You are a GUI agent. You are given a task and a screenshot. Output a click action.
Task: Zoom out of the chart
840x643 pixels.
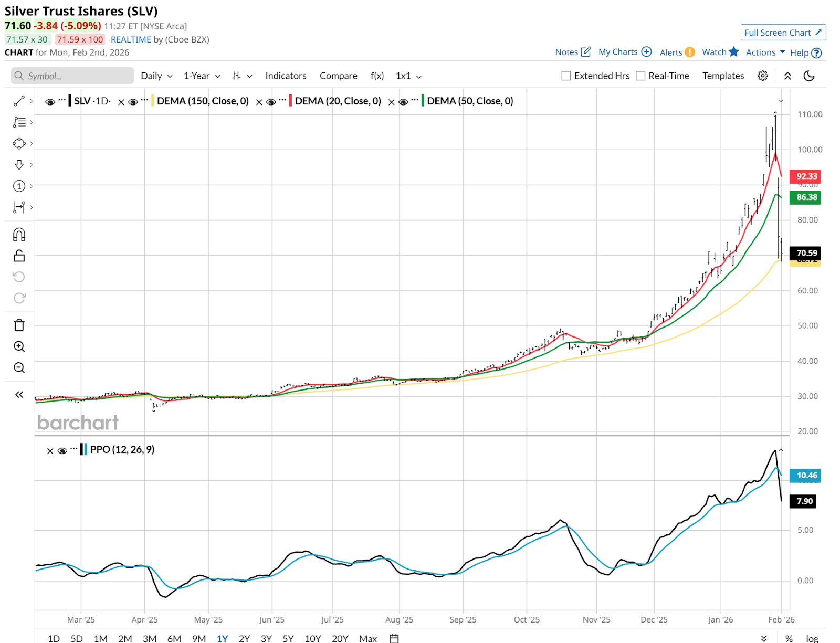(19, 368)
